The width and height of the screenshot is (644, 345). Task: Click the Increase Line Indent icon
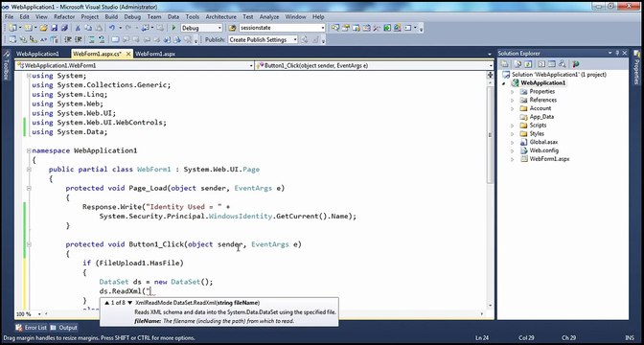(x=78, y=40)
